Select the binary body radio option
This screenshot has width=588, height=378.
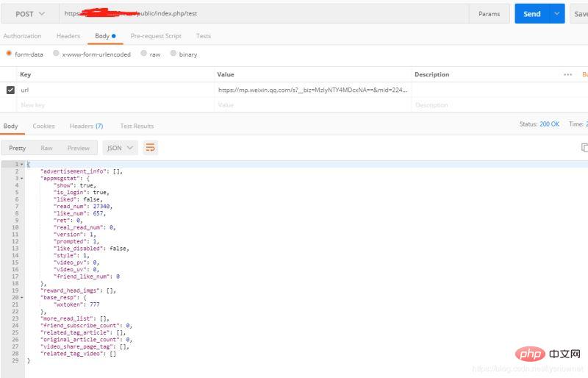[173, 53]
